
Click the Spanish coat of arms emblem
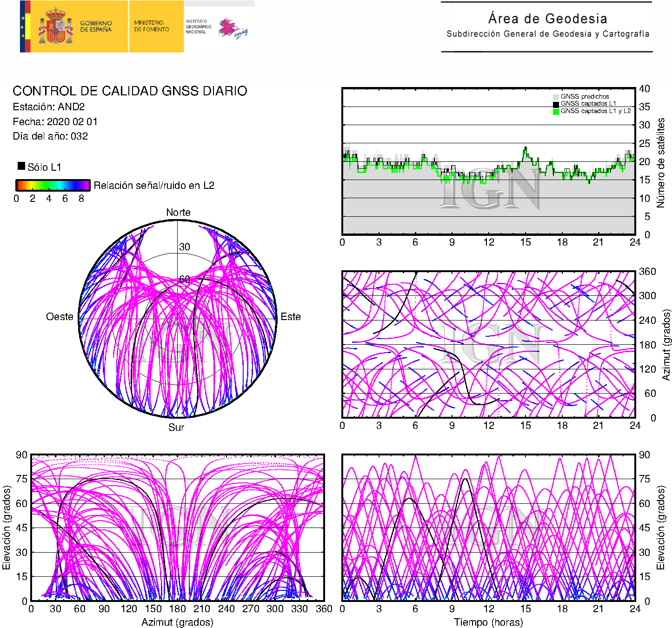[x=56, y=27]
